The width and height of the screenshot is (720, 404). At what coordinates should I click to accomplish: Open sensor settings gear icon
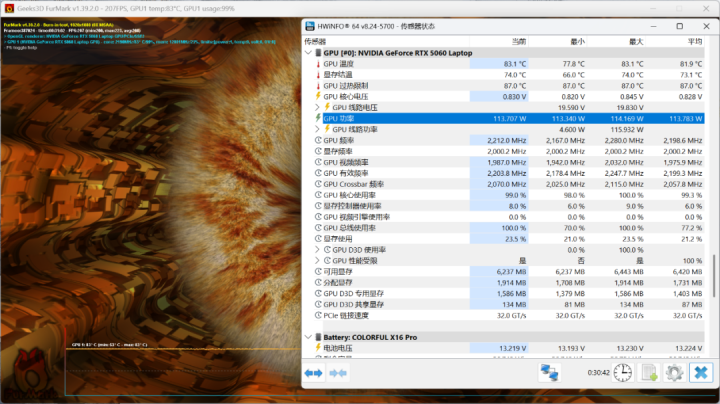[x=674, y=373]
